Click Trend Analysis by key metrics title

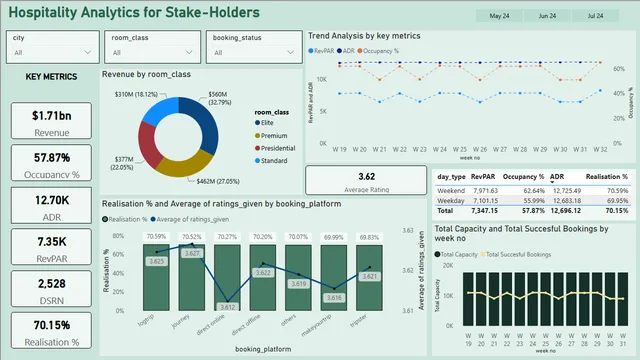(x=364, y=36)
